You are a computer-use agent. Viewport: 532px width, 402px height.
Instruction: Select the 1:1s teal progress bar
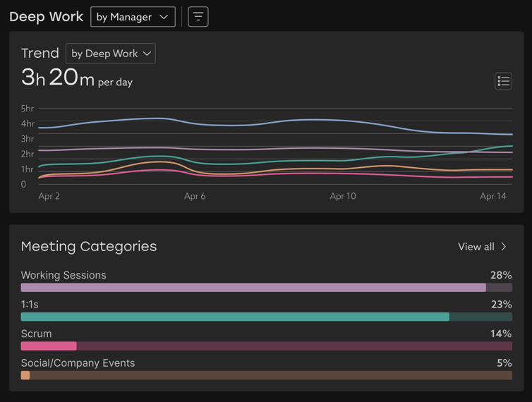267,317
